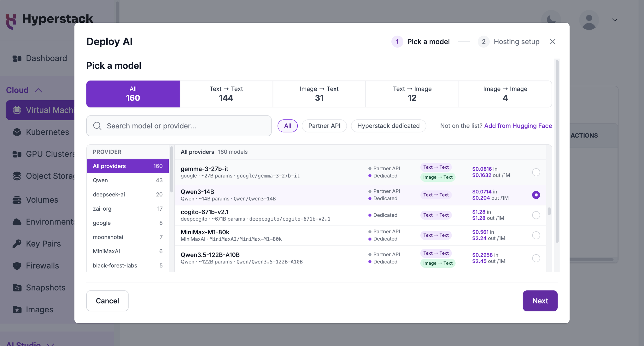The width and height of the screenshot is (644, 346).
Task: Filter by deepseek-ai provider
Action: click(x=128, y=195)
